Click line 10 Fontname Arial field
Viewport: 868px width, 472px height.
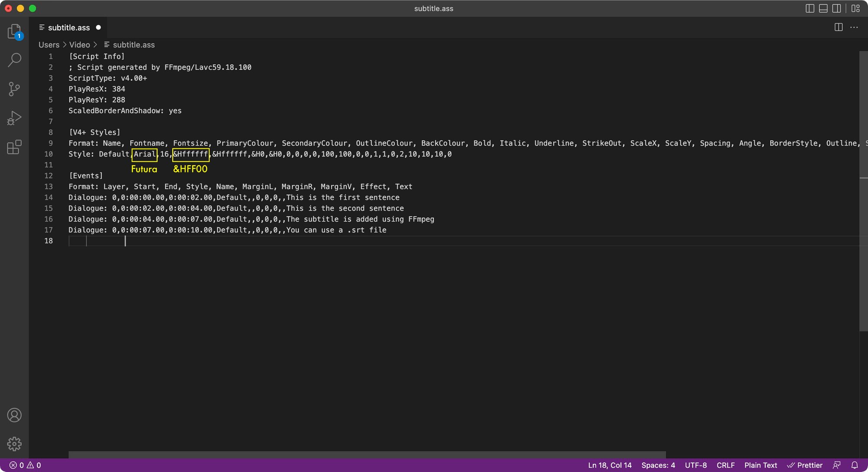[144, 154]
